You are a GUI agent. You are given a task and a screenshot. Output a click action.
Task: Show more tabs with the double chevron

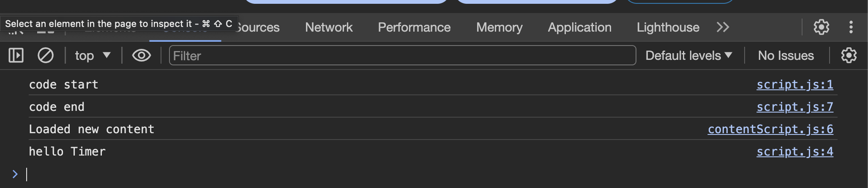(x=723, y=27)
